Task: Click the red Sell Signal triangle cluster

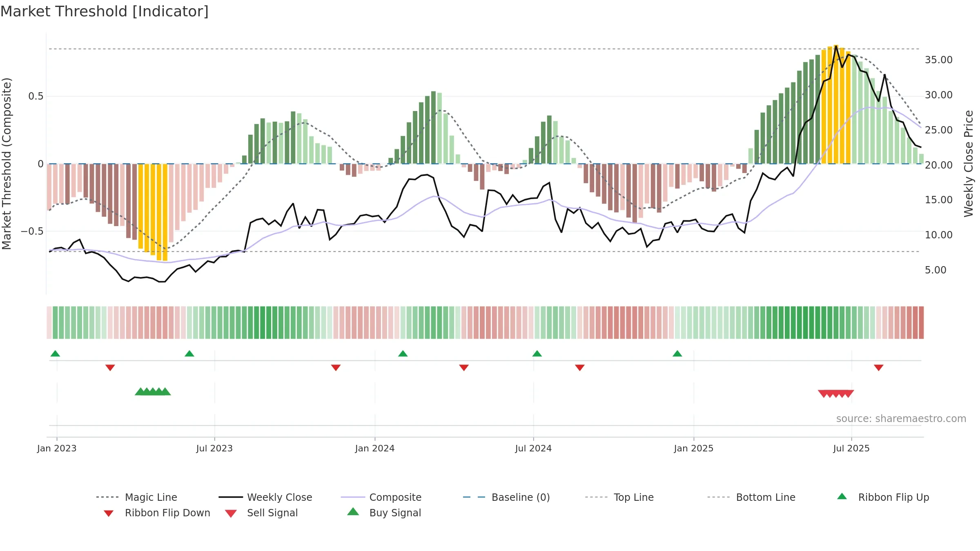Action: pos(836,394)
